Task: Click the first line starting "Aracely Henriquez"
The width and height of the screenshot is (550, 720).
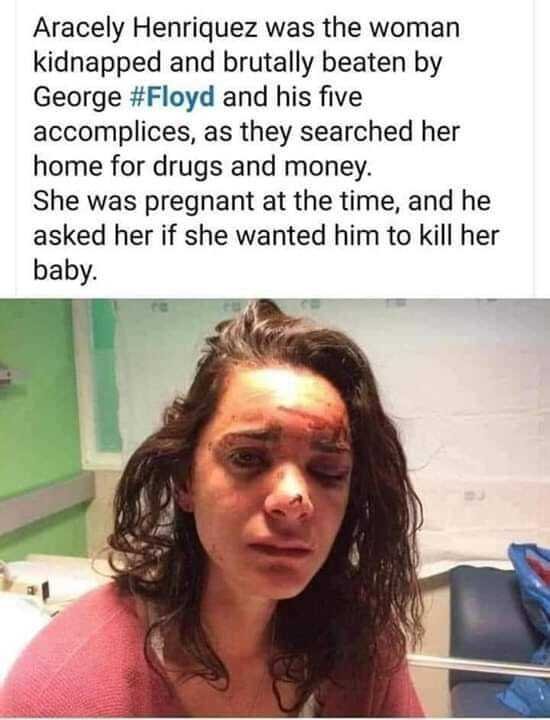Action: pos(246,28)
